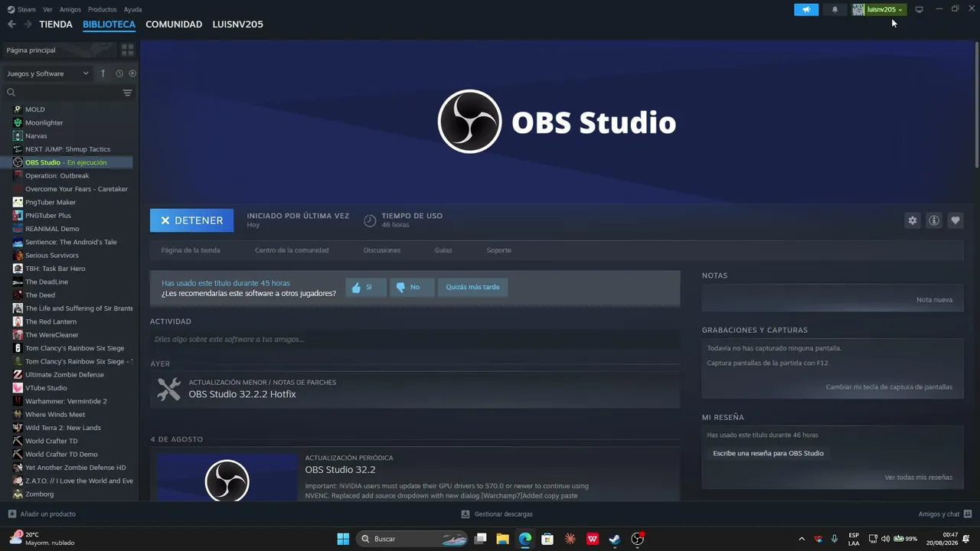Open the Ver menu

click(47, 9)
